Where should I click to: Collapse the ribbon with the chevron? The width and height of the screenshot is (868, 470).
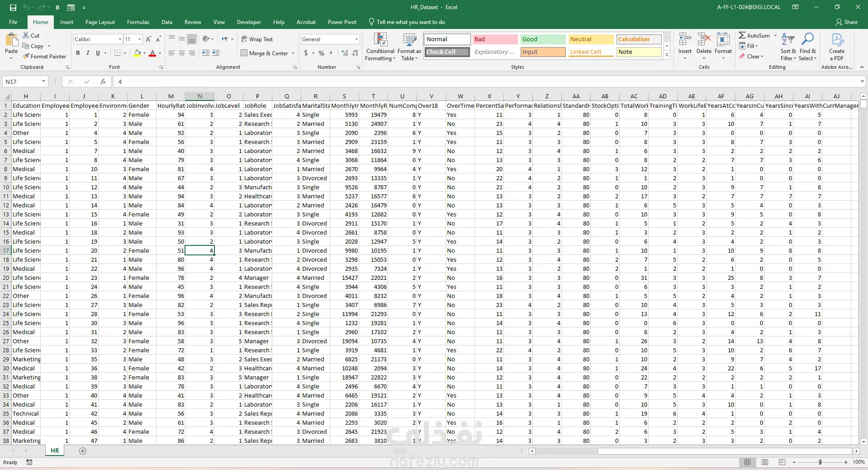(862, 67)
